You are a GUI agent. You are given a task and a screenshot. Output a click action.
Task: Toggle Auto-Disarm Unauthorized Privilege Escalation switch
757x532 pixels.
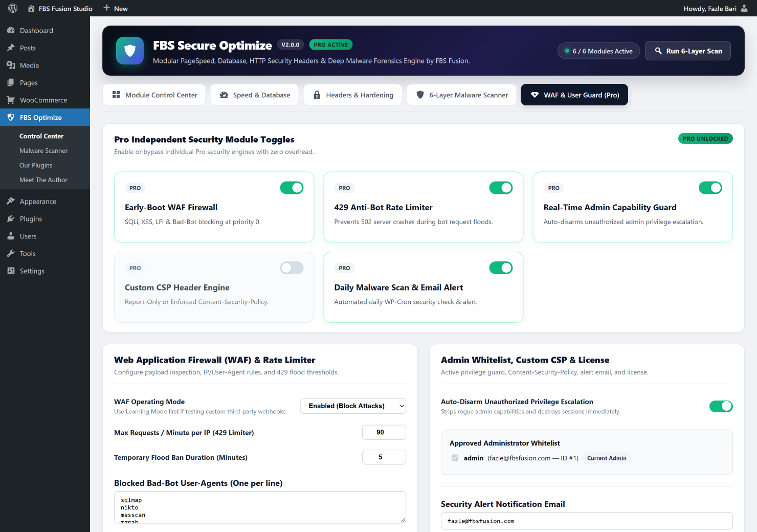pyautogui.click(x=721, y=406)
